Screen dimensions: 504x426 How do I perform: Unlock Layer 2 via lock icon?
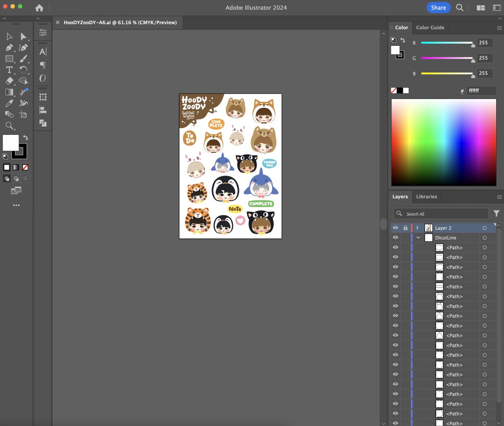tap(405, 228)
